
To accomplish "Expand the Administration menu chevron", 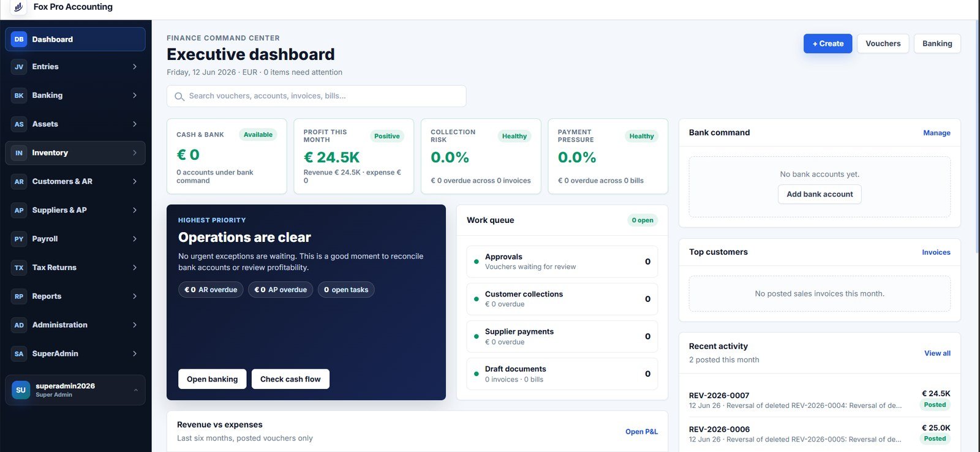I will tap(135, 325).
